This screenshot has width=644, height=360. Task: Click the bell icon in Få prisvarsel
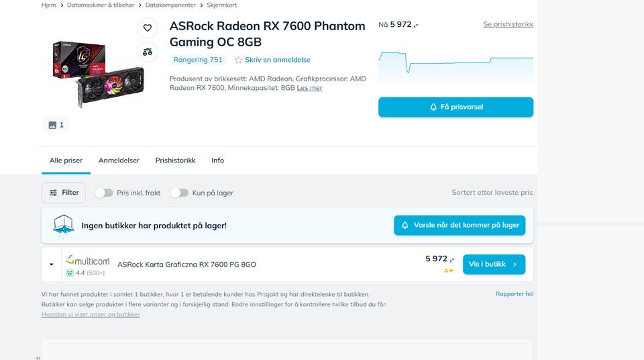pyautogui.click(x=433, y=107)
